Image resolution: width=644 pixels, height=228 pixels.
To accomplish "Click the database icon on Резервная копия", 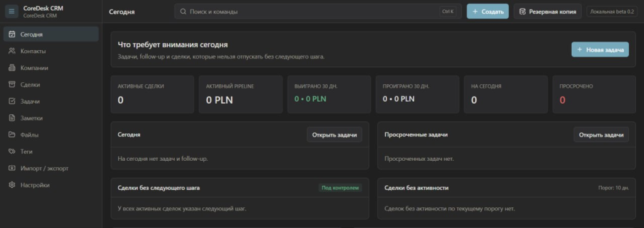I will point(523,12).
